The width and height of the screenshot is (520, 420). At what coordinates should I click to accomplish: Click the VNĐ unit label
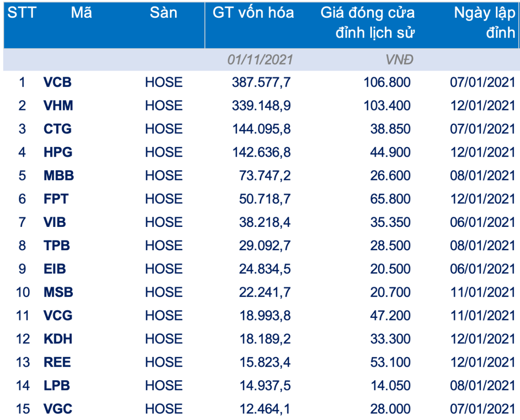coord(399,60)
